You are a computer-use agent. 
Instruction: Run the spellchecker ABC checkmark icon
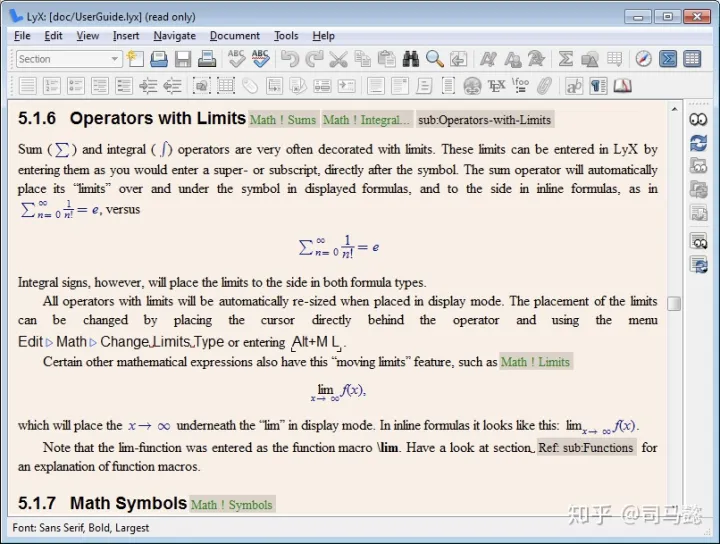click(x=236, y=59)
